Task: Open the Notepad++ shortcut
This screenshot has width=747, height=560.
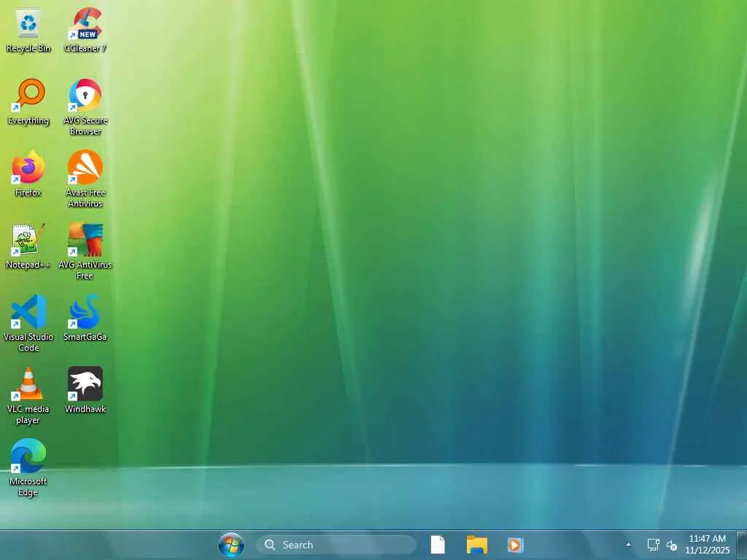Action: pos(28,246)
